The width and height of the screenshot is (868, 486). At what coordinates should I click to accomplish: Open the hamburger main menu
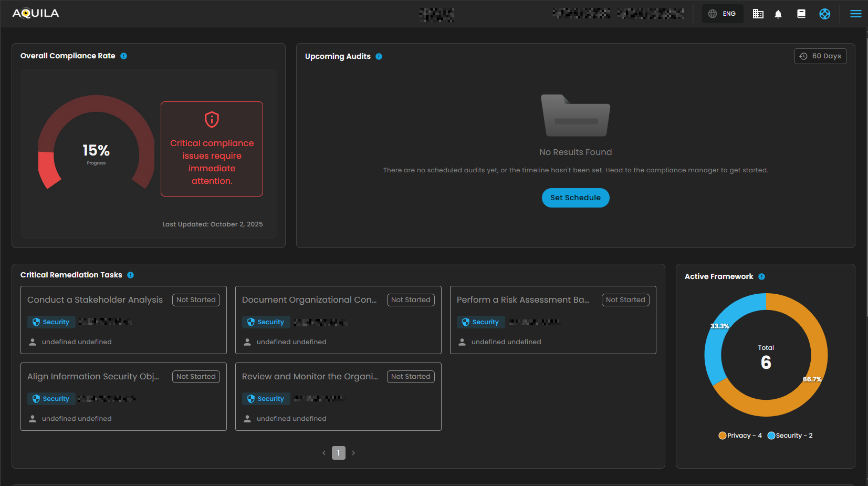point(855,14)
